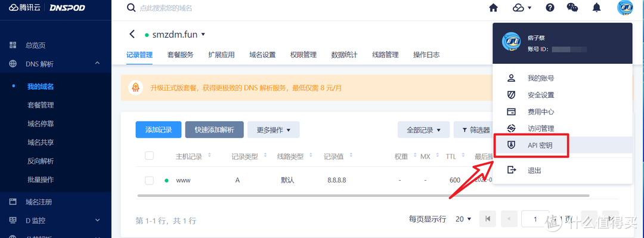Click the rocket icon in upgrade banner

pyautogui.click(x=136, y=88)
